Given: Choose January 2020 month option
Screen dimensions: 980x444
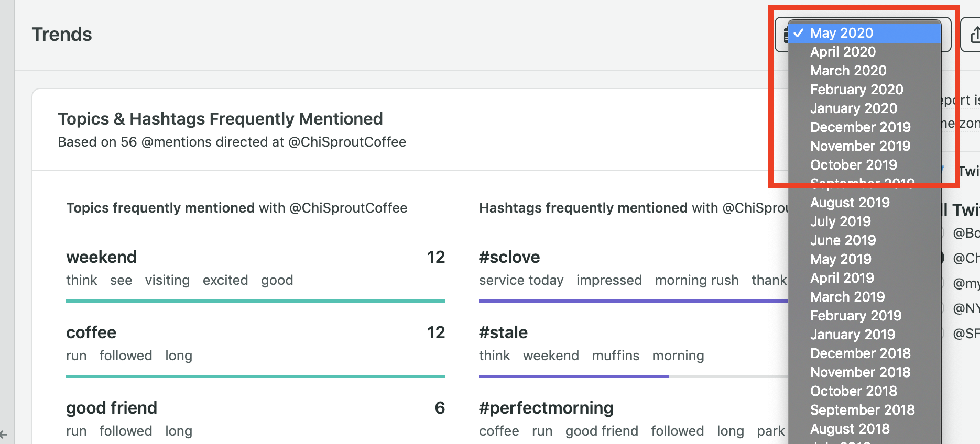Looking at the screenshot, I should [853, 108].
